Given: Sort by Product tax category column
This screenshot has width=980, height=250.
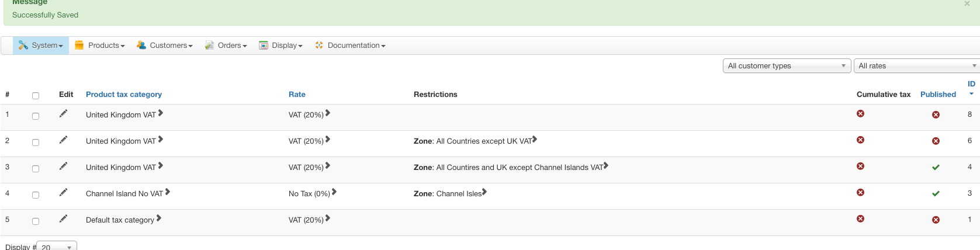Looking at the screenshot, I should point(124,95).
